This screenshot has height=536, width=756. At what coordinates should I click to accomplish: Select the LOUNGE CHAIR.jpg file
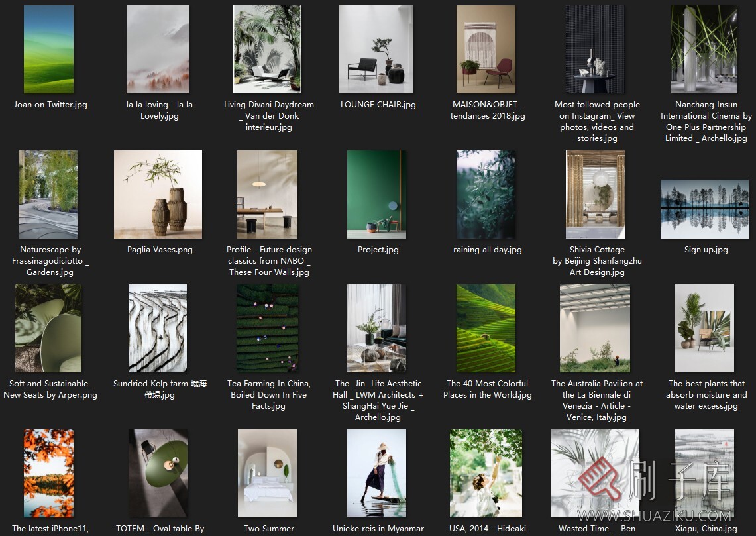coord(376,50)
